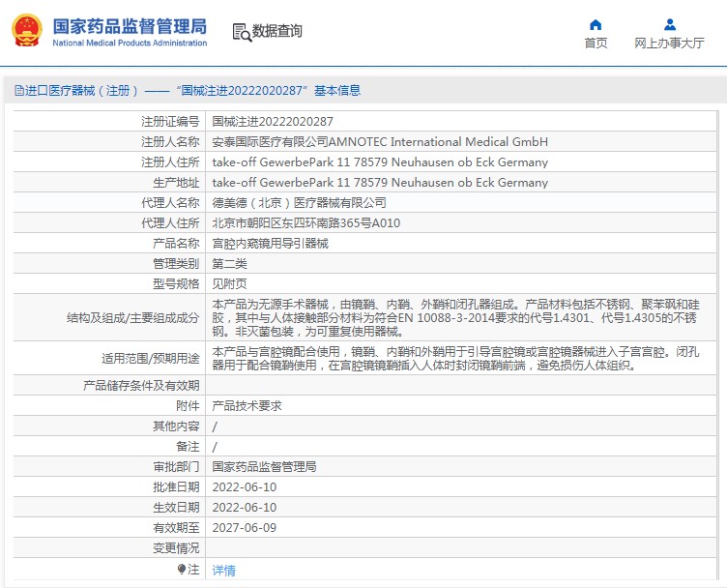Select the 生产地址 address value
Viewport: 727px width, 588px height.
pos(380,182)
